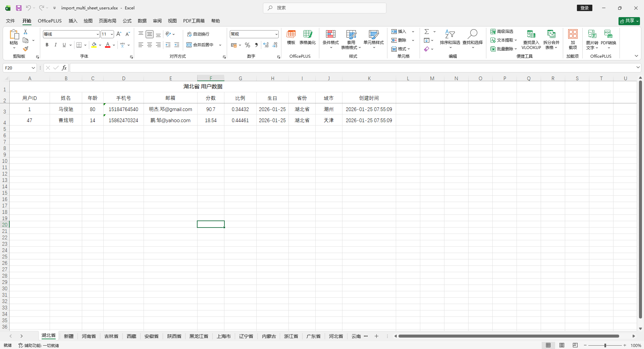Expand the Name Box dropdown arrow
The width and height of the screenshot is (644, 349).
click(33, 68)
